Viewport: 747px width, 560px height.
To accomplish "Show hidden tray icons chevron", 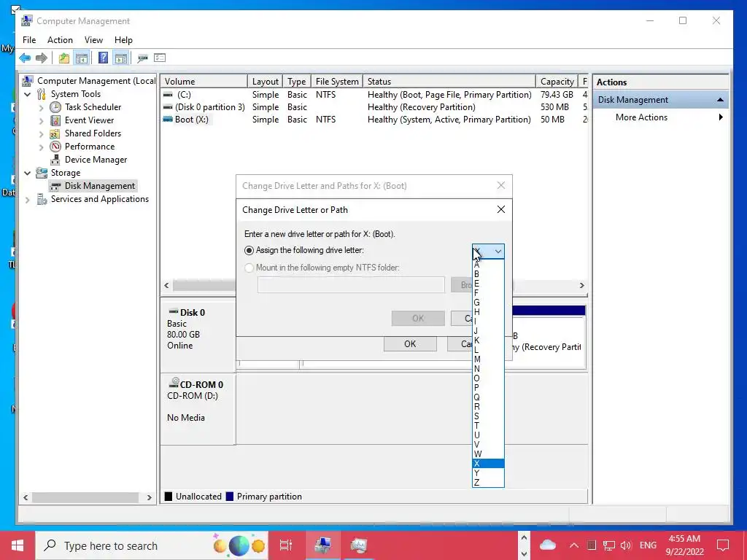I will (x=574, y=545).
